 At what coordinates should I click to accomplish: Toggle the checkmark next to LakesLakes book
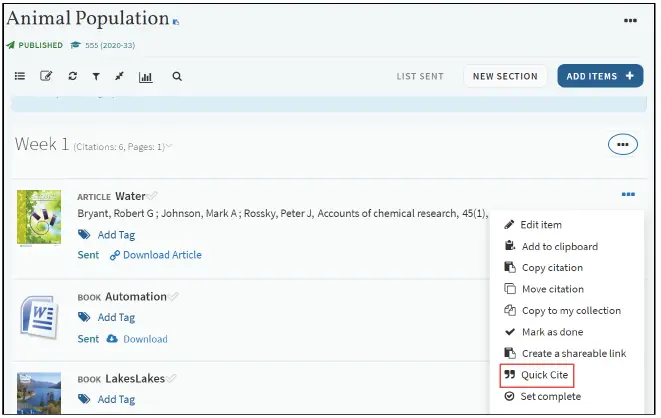[x=172, y=379]
